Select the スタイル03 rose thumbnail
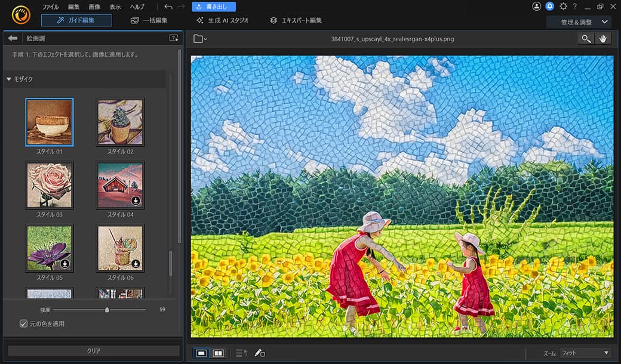This screenshot has height=364, width=621. click(50, 187)
